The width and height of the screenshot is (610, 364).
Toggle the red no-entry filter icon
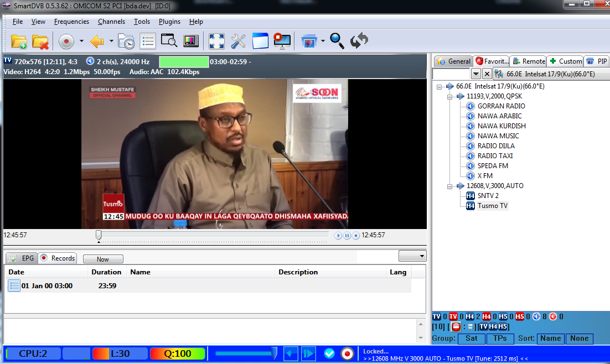click(456, 327)
